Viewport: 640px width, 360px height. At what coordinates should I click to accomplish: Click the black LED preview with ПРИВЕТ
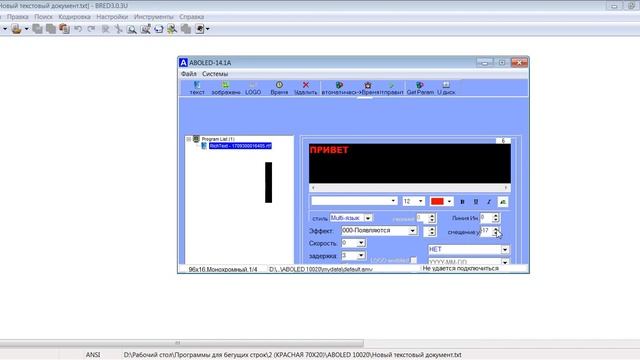(x=409, y=163)
